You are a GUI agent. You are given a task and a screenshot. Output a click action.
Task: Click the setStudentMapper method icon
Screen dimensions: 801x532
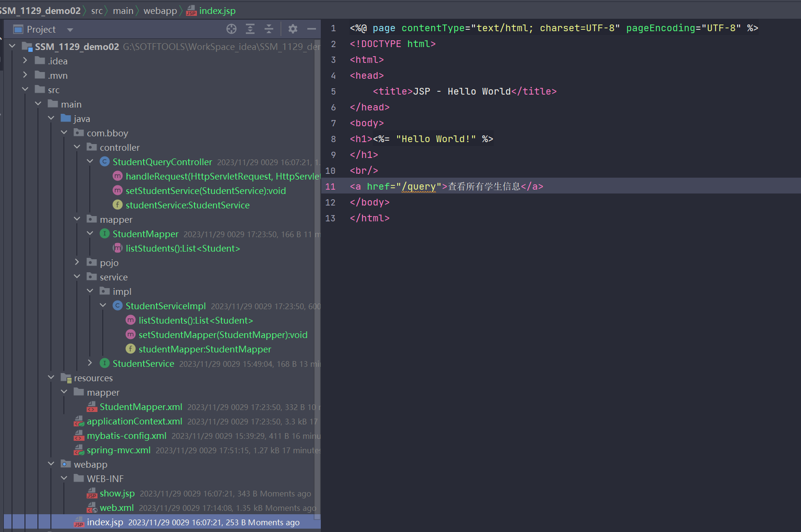pyautogui.click(x=131, y=334)
